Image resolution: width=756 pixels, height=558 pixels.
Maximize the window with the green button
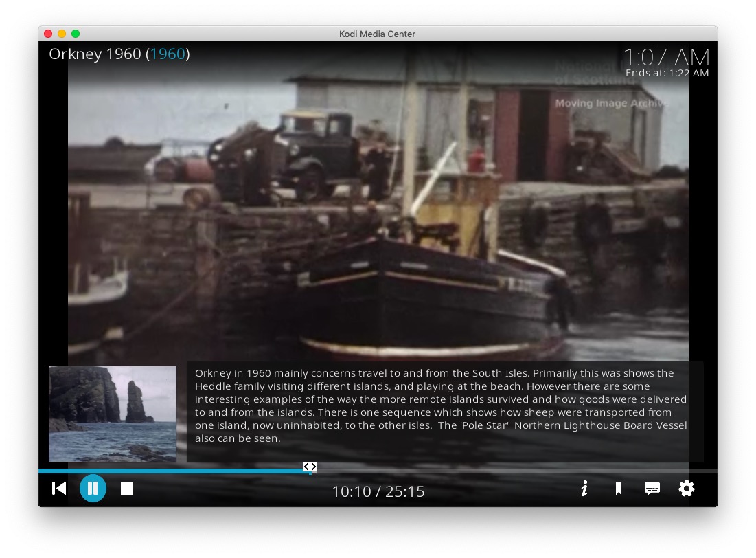pyautogui.click(x=76, y=34)
